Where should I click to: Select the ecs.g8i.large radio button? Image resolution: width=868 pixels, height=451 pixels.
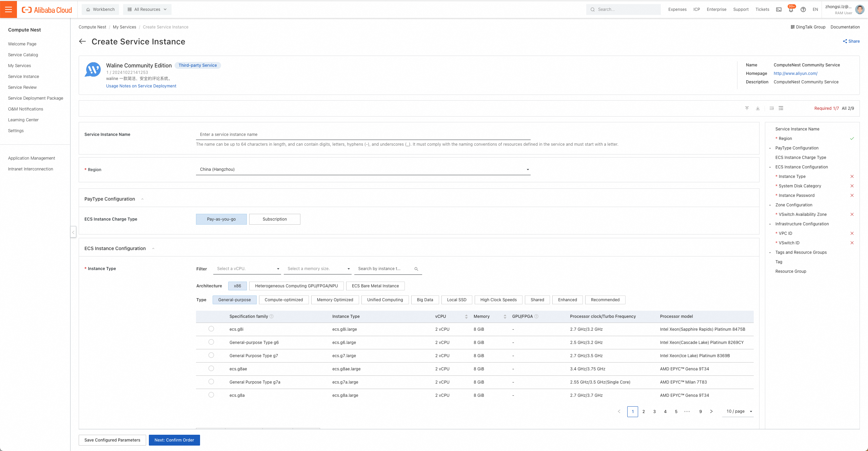(x=211, y=329)
